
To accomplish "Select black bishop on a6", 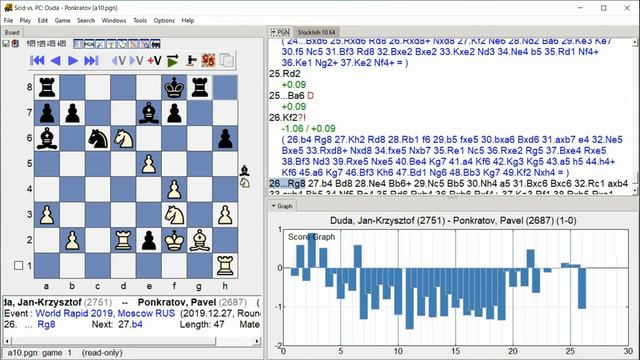I will 47,139.
